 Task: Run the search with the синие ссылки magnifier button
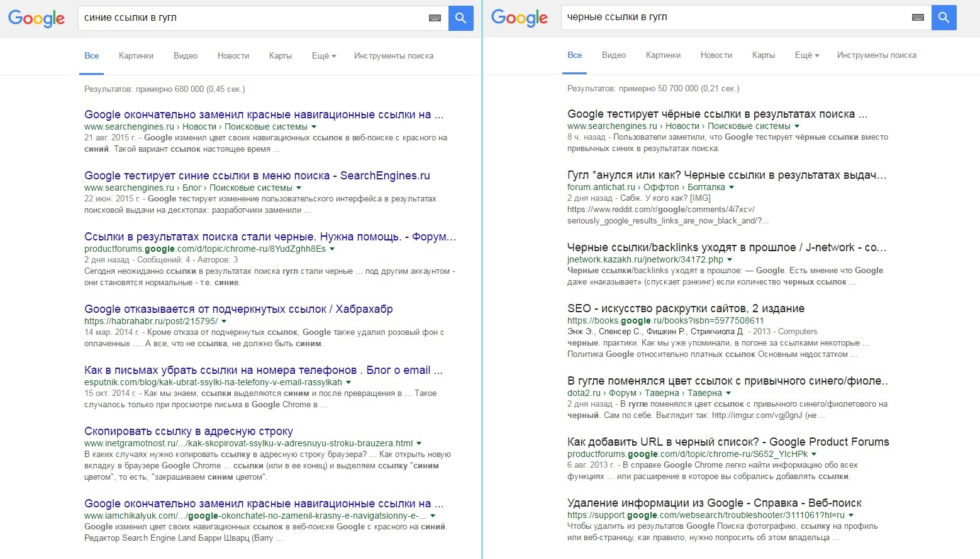(461, 18)
